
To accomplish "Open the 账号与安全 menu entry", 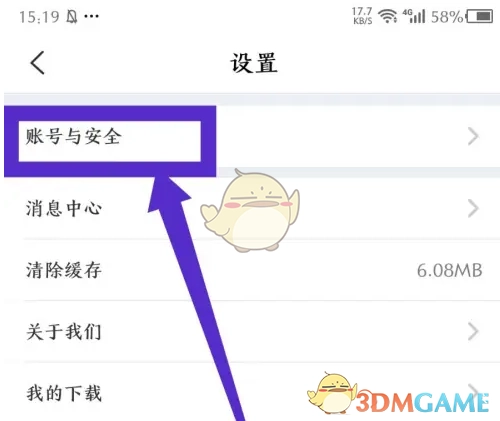I will click(x=252, y=137).
